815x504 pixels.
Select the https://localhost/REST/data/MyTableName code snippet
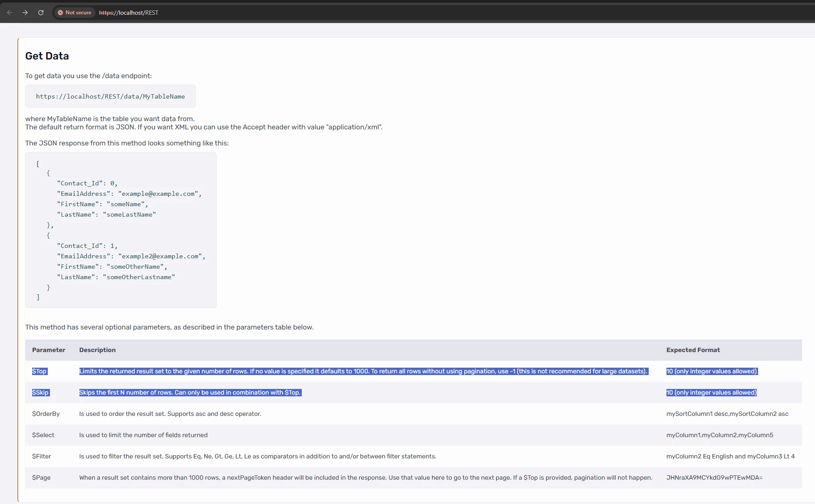coord(110,96)
